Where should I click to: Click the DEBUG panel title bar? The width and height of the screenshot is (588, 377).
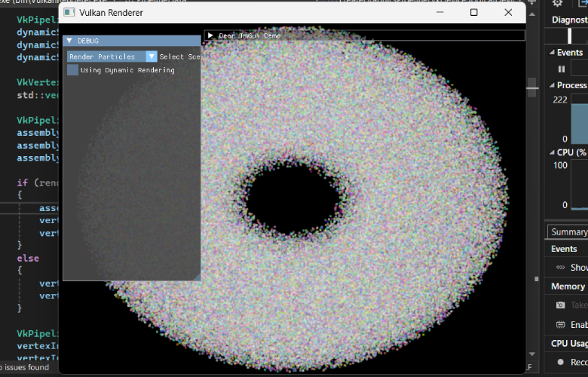pos(132,41)
